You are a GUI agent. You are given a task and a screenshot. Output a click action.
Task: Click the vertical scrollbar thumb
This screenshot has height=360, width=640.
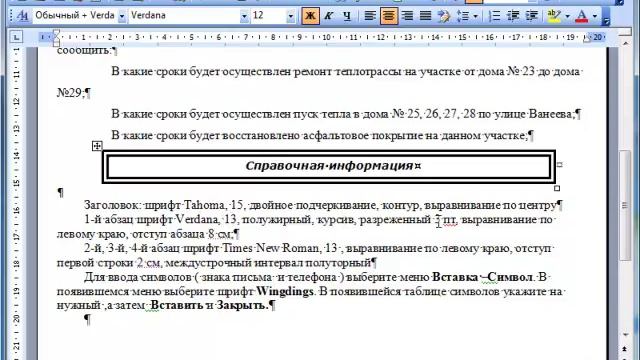tap(625, 205)
